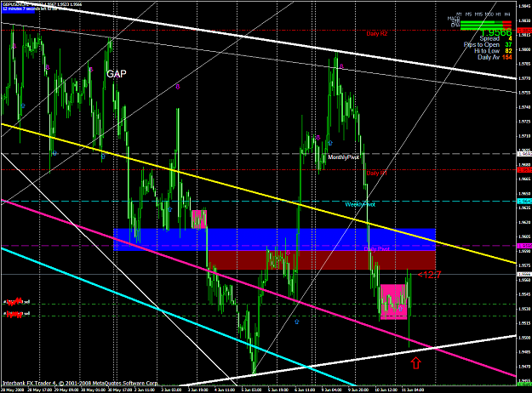Click the lower sell order label
532x393 pixels.
pyautogui.click(x=16, y=314)
